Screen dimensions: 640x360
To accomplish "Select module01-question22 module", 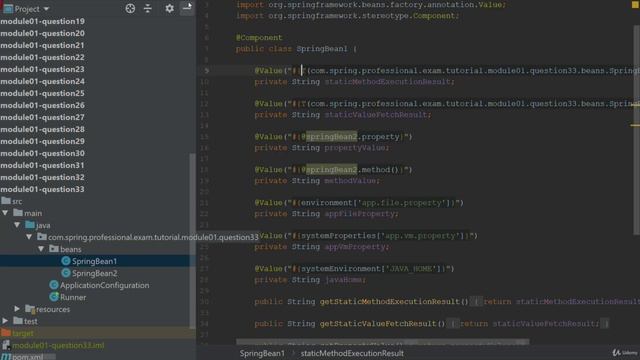I will (x=42, y=57).
